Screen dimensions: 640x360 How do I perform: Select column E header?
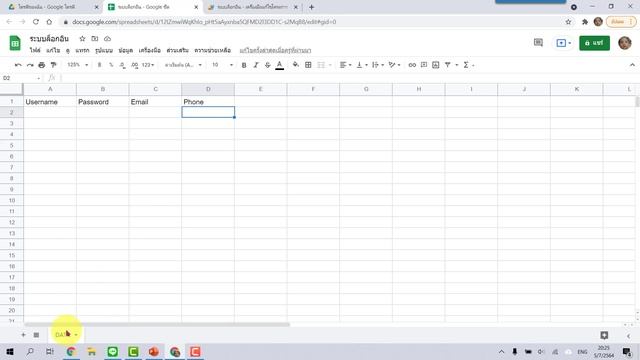click(260, 89)
